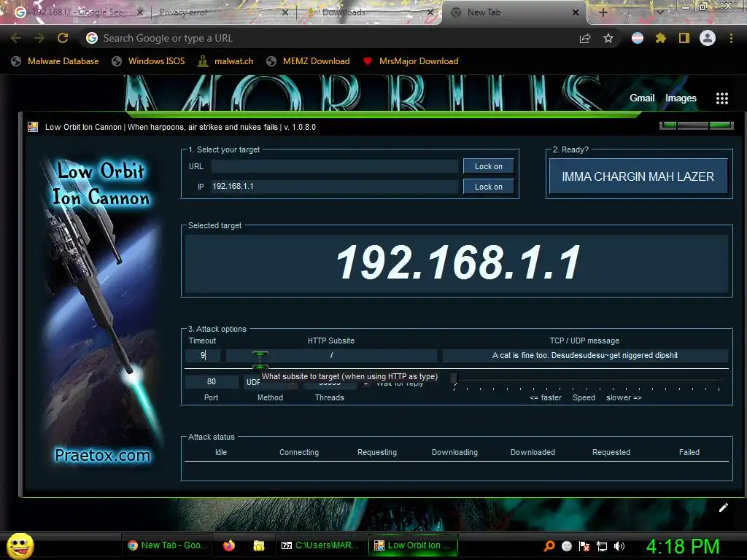
Task: Toggle the browser side panel icon
Action: pos(684,38)
